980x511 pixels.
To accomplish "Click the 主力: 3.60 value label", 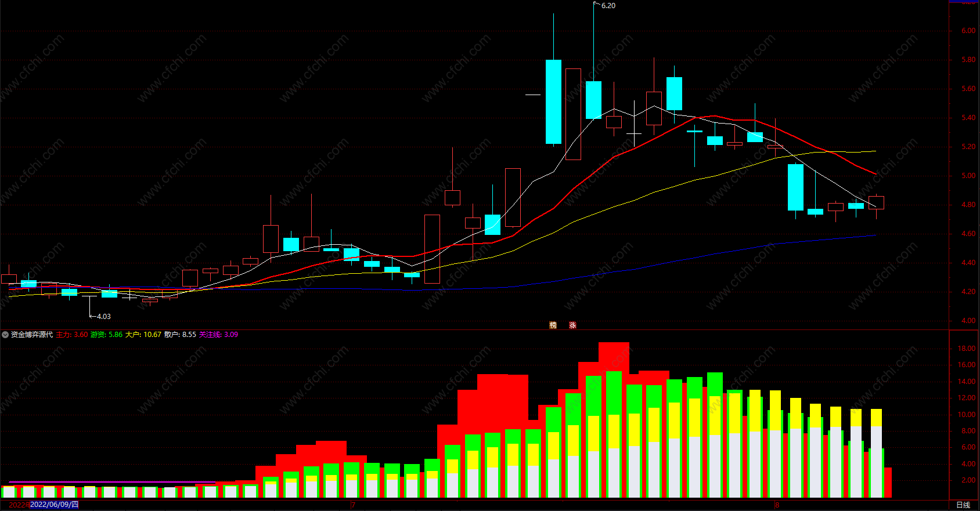I will click(x=72, y=335).
